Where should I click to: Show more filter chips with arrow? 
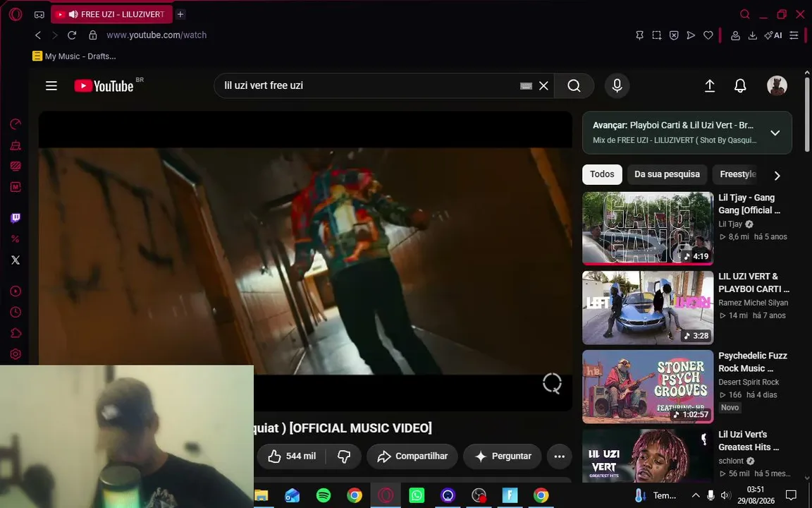[777, 176]
